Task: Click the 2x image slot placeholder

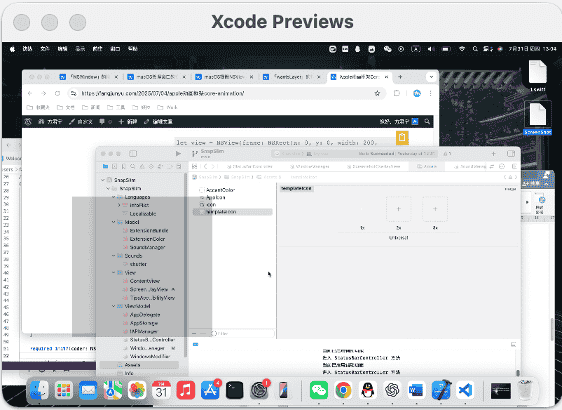Action: 399,209
